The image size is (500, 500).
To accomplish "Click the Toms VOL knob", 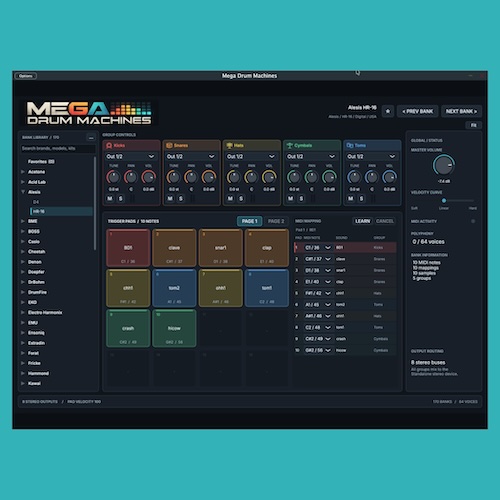I will pyautogui.click(x=389, y=177).
